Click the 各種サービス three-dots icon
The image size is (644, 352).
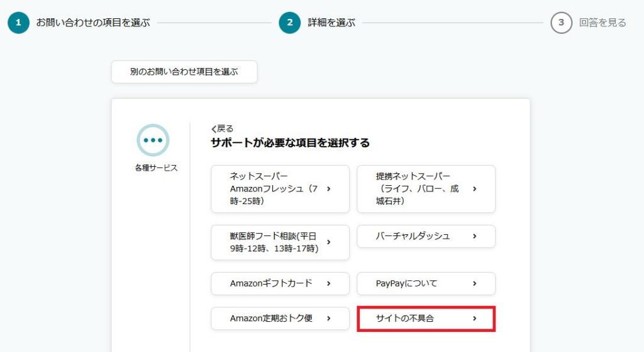[x=153, y=140]
